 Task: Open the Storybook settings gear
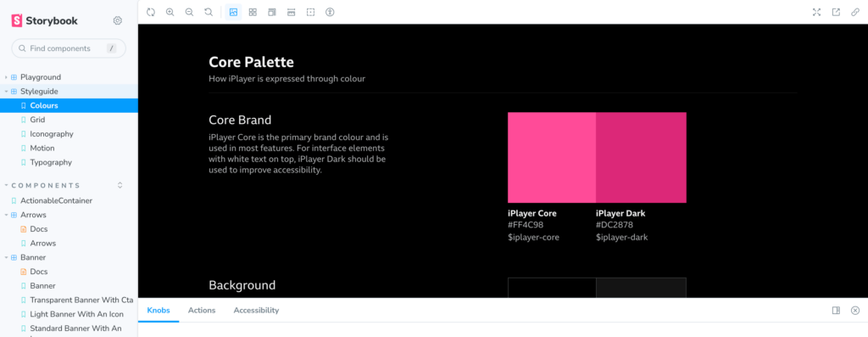coord(117,20)
